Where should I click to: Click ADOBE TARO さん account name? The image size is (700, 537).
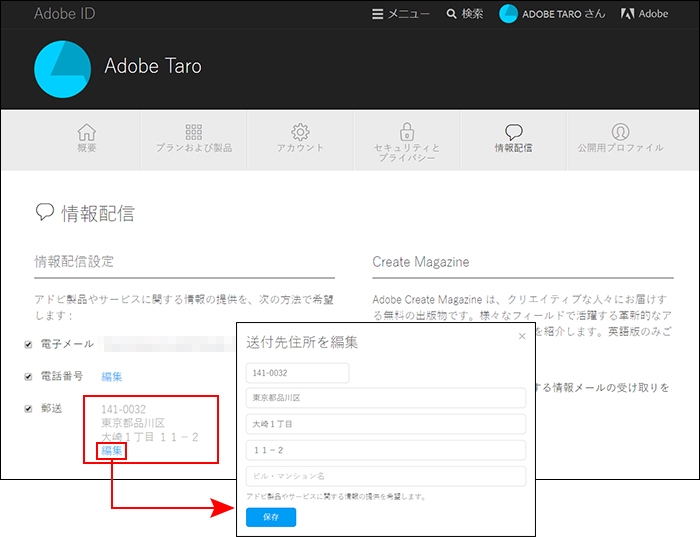[564, 14]
